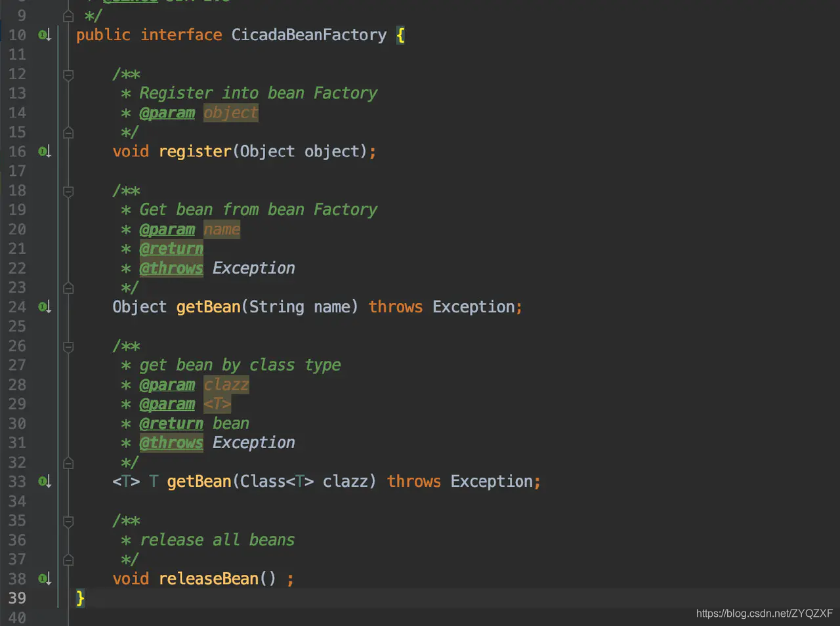Click the highlighted 'object' Javadoc parameter

pos(231,113)
